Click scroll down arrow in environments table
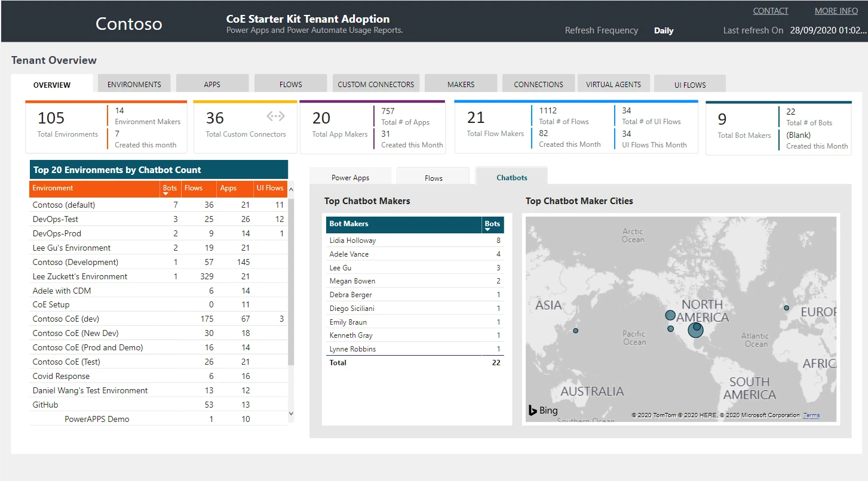Screen dimensions: 868x481 291,413
